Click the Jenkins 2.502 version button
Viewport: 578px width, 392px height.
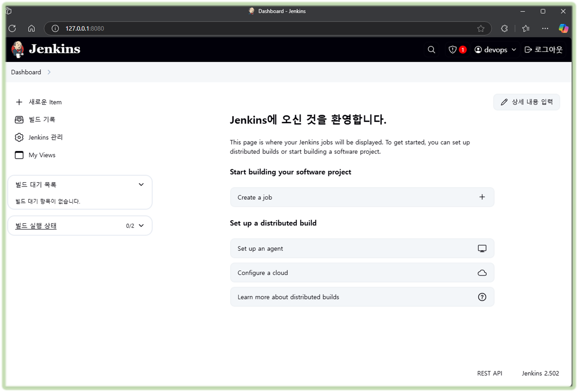540,373
